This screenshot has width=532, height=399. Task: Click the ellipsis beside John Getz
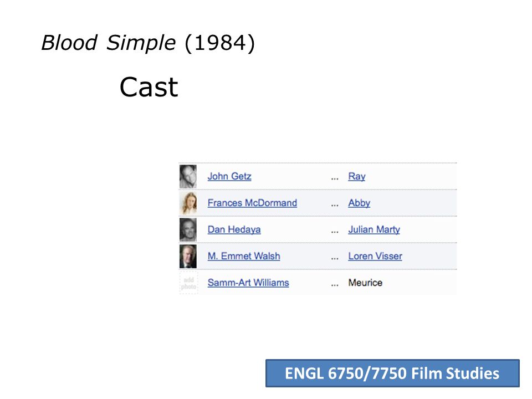(x=335, y=178)
